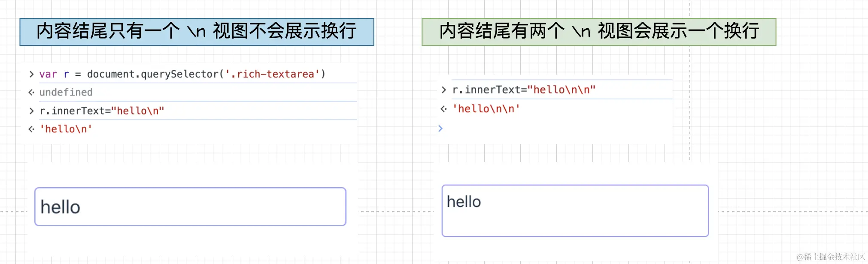Click inside the right hello text box
868x264 pixels.
coord(575,211)
